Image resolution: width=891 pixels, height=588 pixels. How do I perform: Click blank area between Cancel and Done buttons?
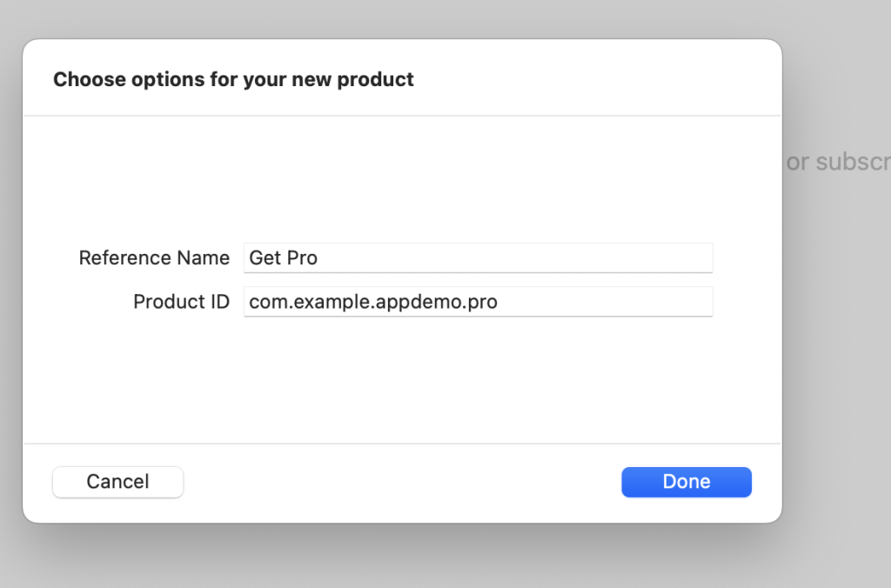click(400, 482)
